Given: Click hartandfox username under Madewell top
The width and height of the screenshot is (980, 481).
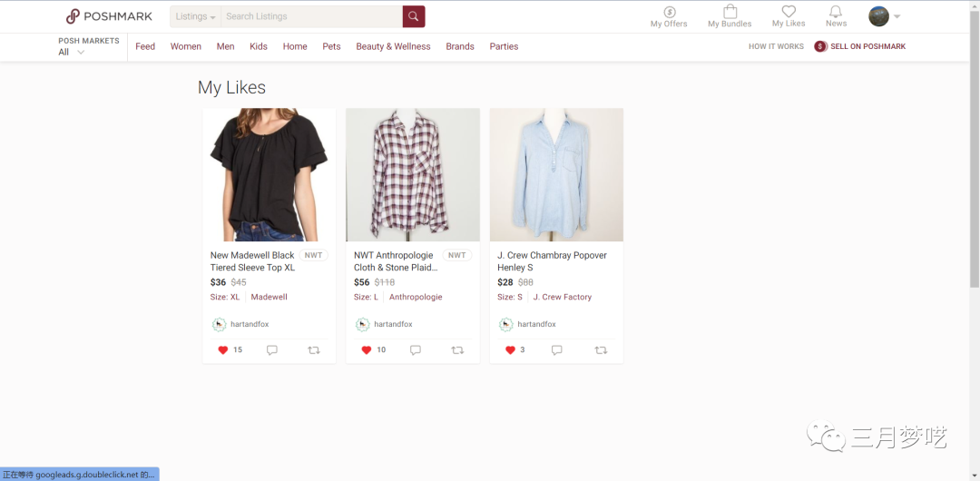Looking at the screenshot, I should [250, 325].
